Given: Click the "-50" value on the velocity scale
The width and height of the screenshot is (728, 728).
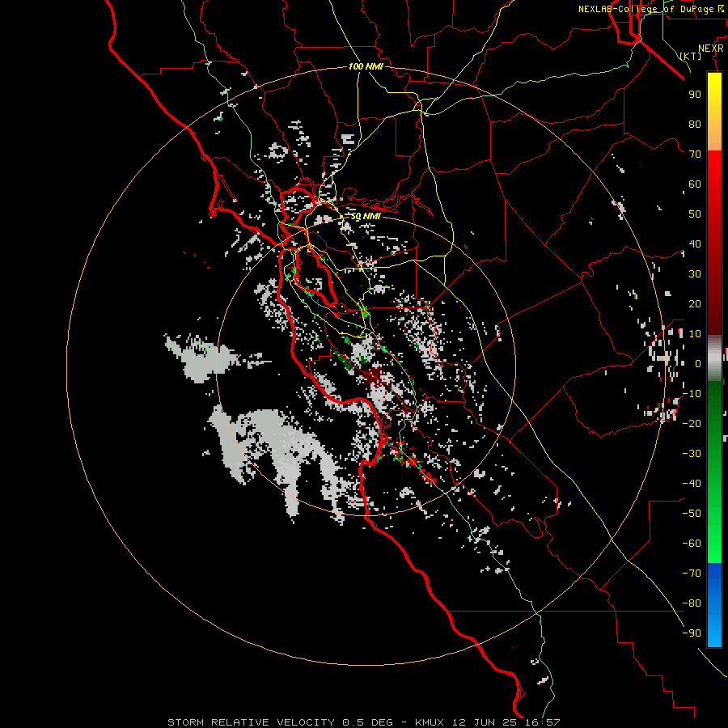Looking at the screenshot, I should tap(692, 514).
